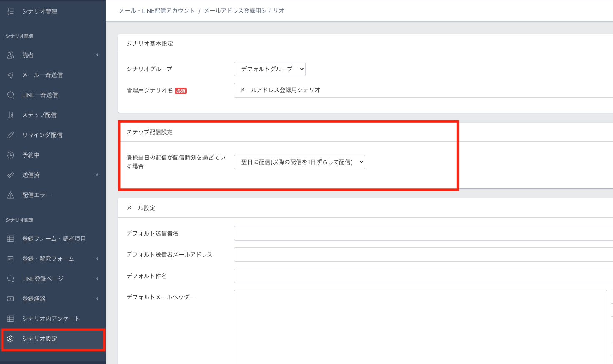Open シナリオ内アンケート menu item
The image size is (613, 364).
(x=51, y=319)
